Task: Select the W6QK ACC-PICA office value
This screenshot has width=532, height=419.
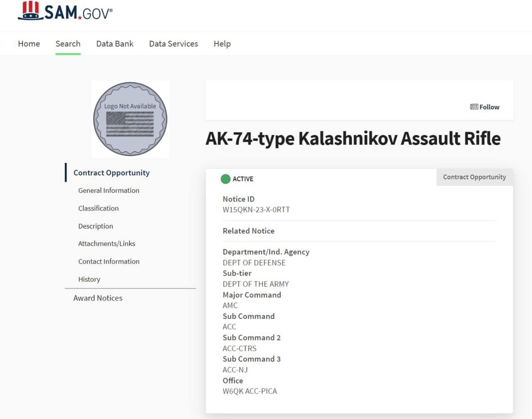Action: tap(250, 391)
